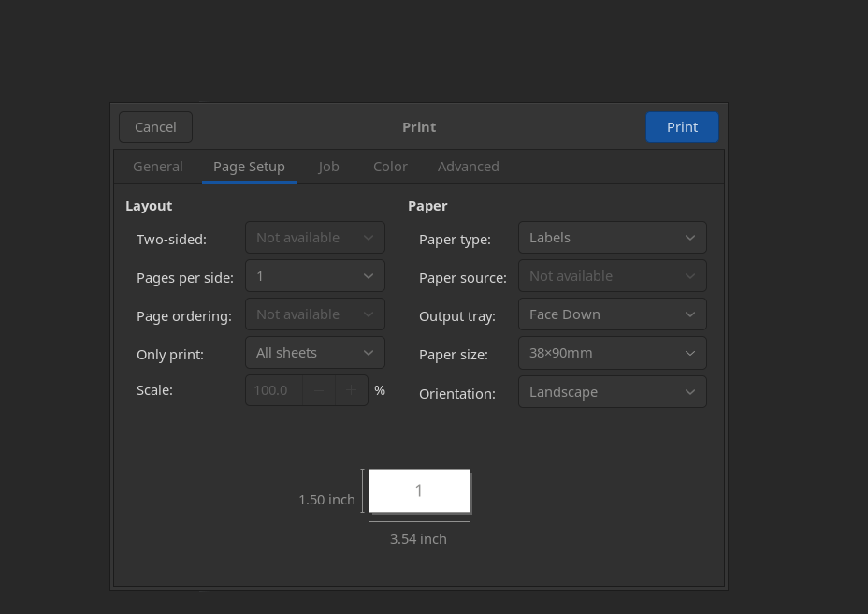Click the Scale plus button
The height and width of the screenshot is (614, 868).
click(x=352, y=390)
